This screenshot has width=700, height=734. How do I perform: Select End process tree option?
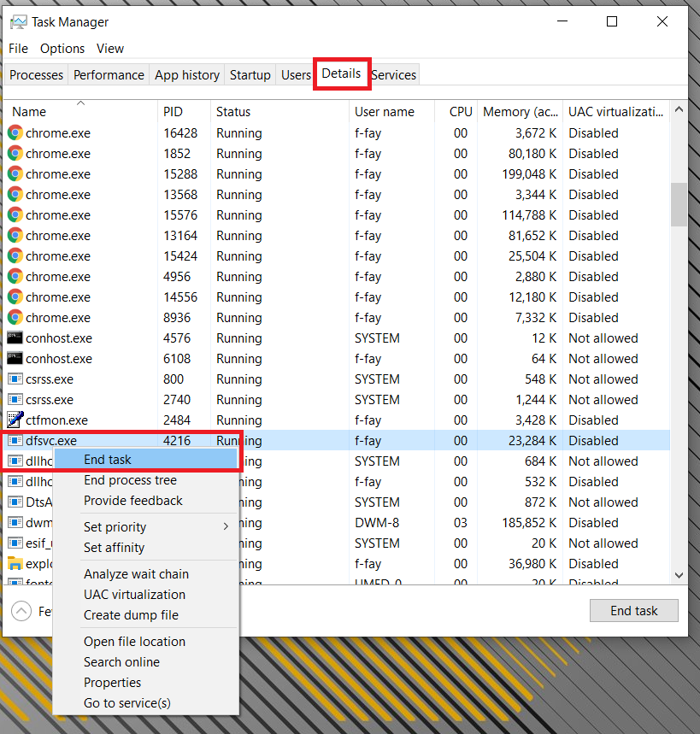[130, 480]
